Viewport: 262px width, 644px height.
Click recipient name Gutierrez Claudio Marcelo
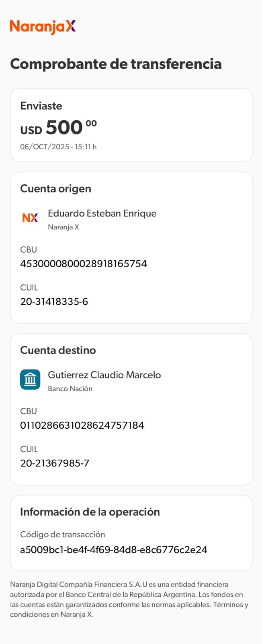click(x=104, y=375)
